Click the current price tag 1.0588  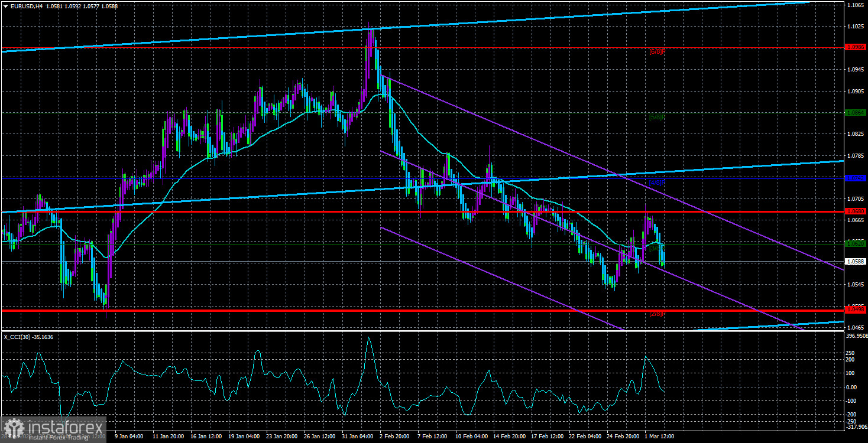coord(855,261)
